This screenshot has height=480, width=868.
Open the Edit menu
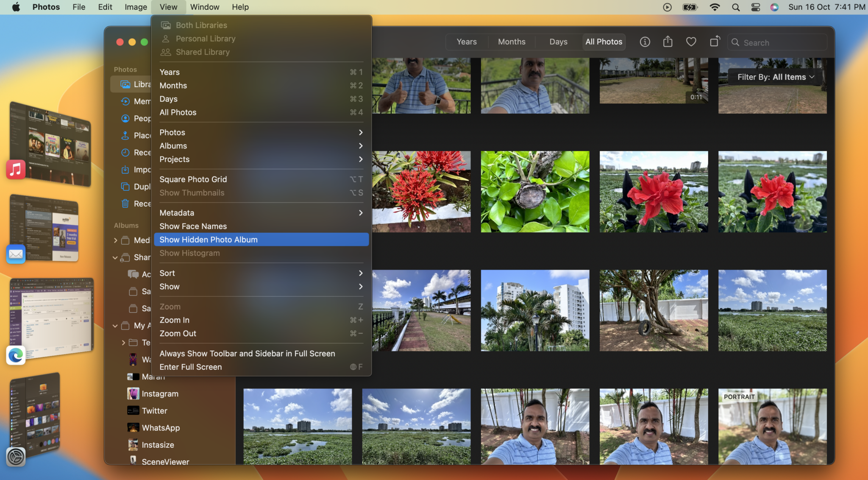pos(105,7)
